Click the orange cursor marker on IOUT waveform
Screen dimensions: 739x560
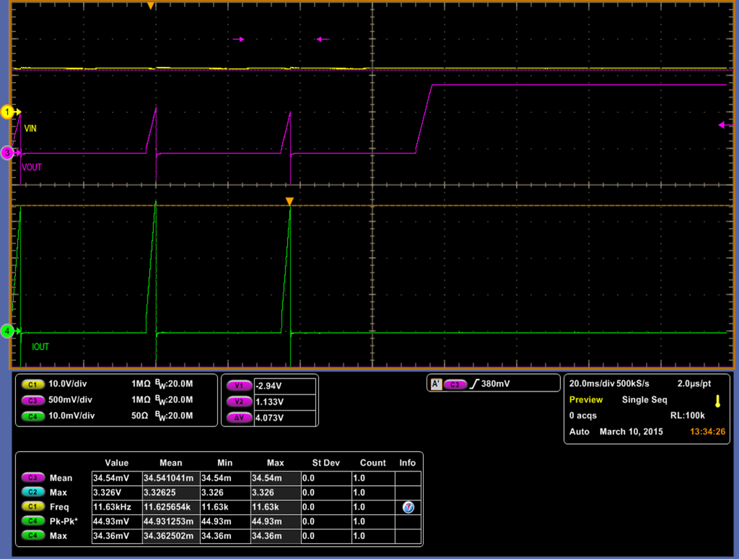pos(289,201)
